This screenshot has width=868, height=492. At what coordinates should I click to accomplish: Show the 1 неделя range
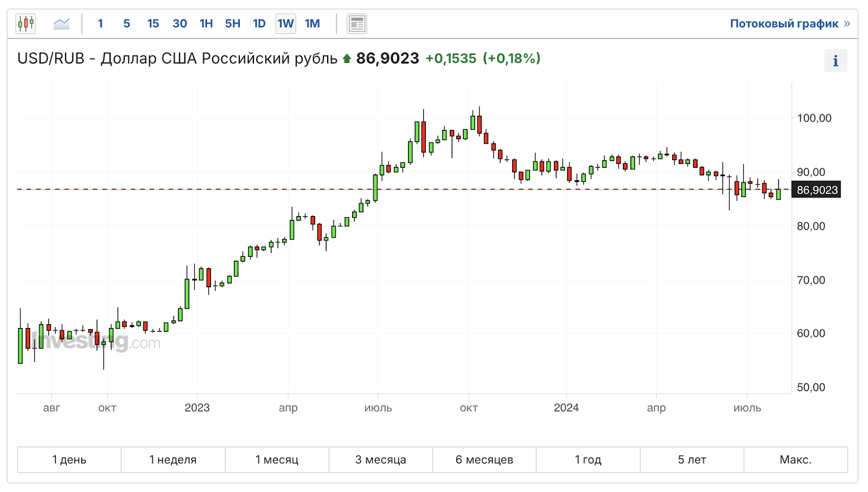click(173, 460)
